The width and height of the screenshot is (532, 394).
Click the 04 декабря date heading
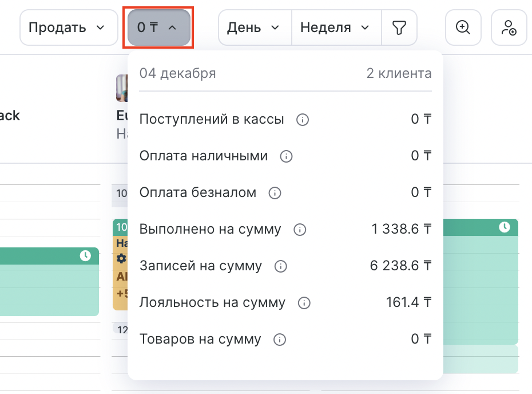pyautogui.click(x=177, y=73)
